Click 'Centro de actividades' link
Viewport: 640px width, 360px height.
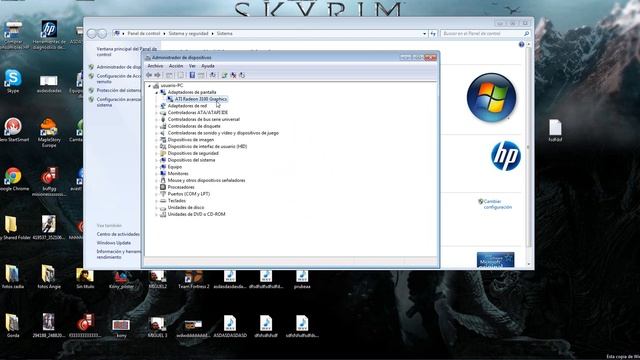(x=118, y=234)
